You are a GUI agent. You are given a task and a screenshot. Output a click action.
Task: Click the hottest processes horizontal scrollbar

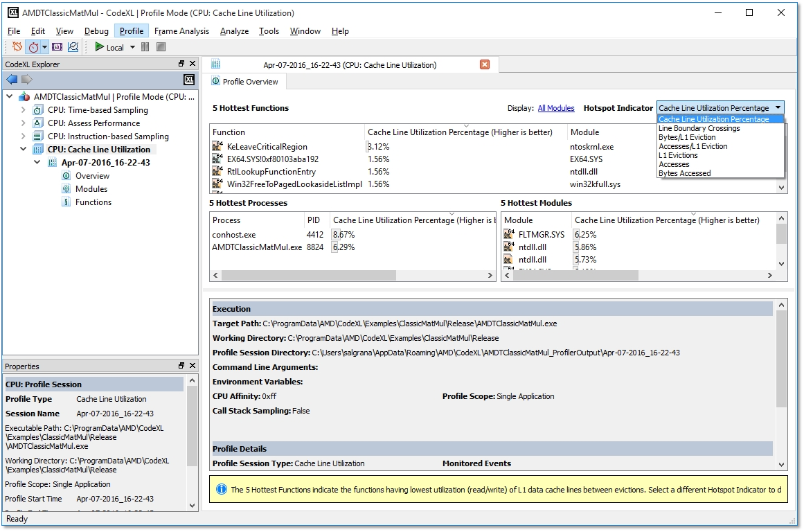[308, 276]
